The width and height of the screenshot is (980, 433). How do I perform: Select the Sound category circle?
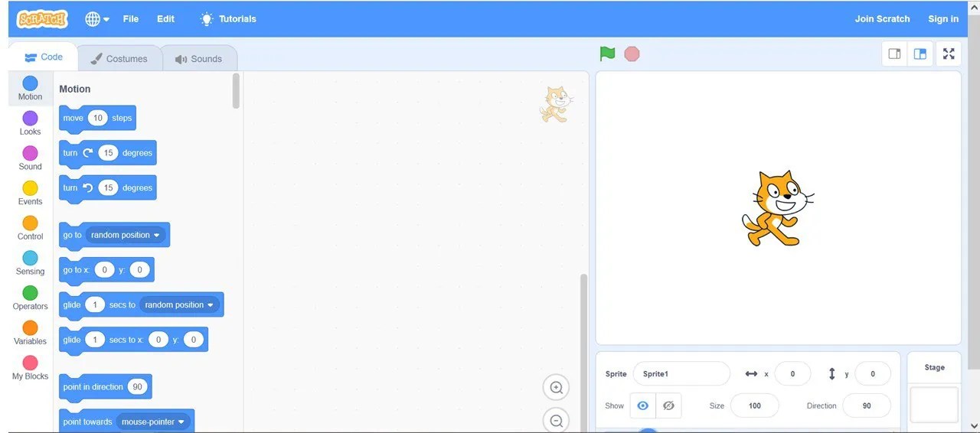[x=30, y=153]
